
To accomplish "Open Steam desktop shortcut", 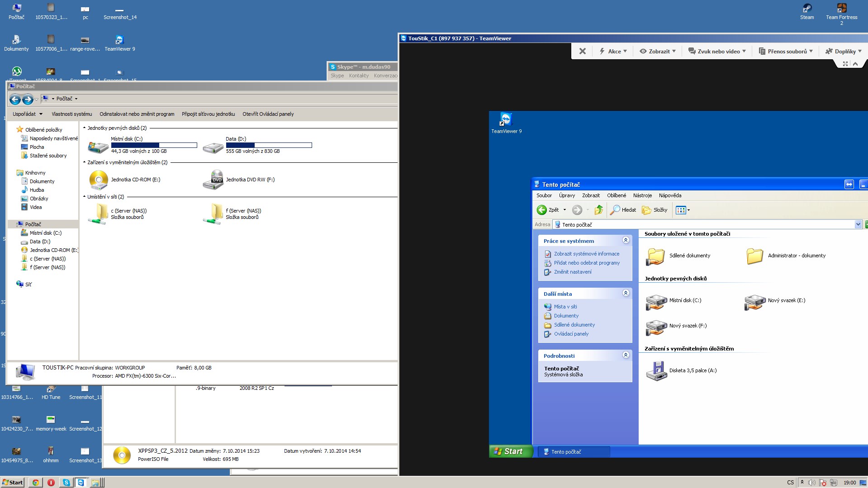I will [x=806, y=9].
